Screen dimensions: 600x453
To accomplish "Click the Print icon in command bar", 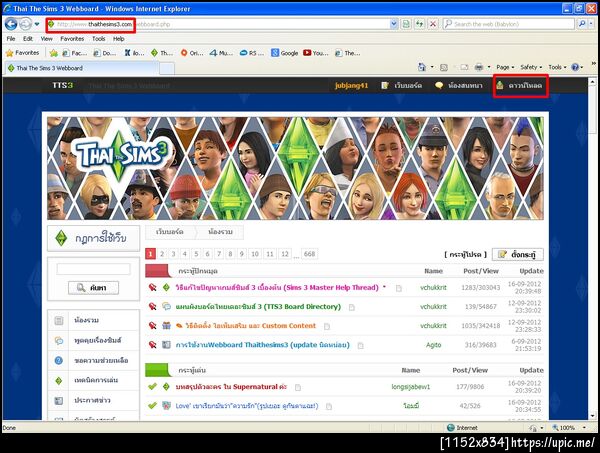I will (478, 67).
